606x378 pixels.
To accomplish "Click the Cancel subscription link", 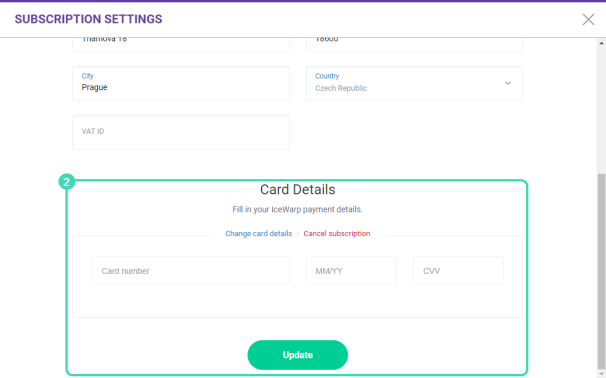I will pyautogui.click(x=337, y=233).
